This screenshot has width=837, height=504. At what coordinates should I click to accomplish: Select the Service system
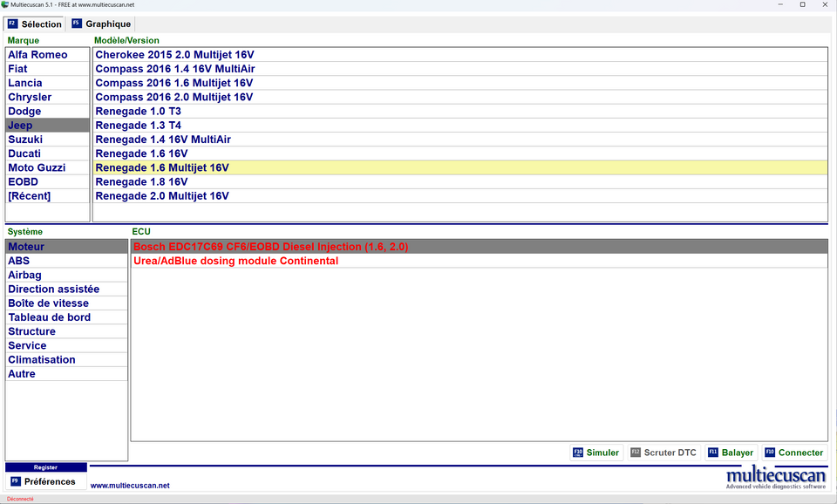[x=67, y=346]
